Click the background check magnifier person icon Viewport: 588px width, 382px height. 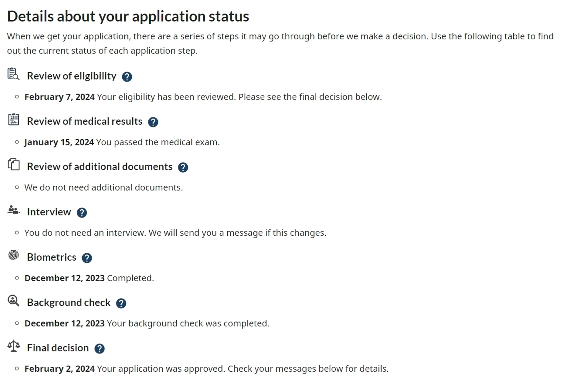coord(14,301)
